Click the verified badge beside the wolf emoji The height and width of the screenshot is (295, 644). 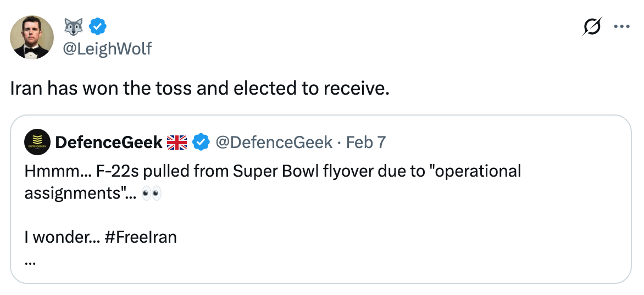tap(97, 26)
